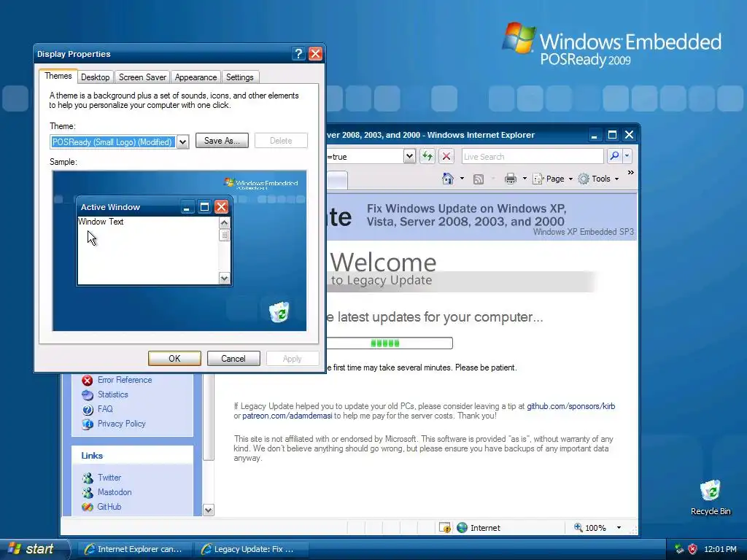Open the search provider dropdown arrow
Viewport: 747px width, 560px height.
(627, 156)
